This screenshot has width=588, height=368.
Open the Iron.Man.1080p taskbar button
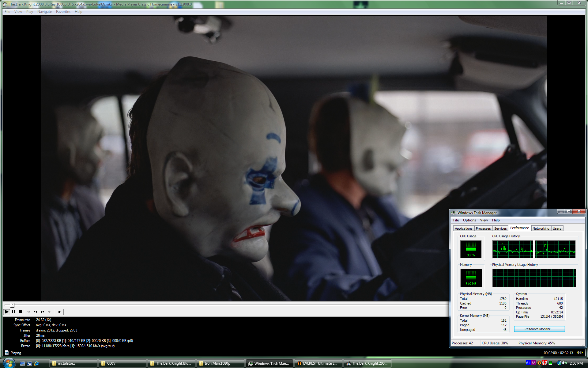click(x=220, y=363)
